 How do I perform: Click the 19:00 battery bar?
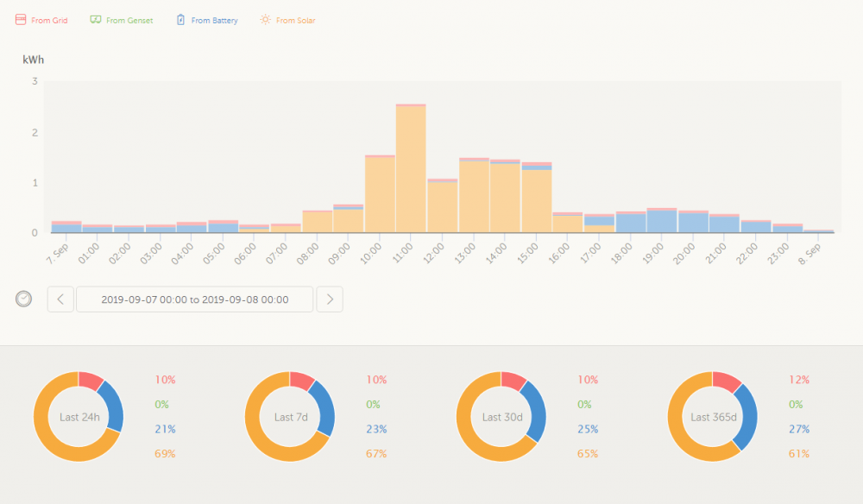pos(662,221)
